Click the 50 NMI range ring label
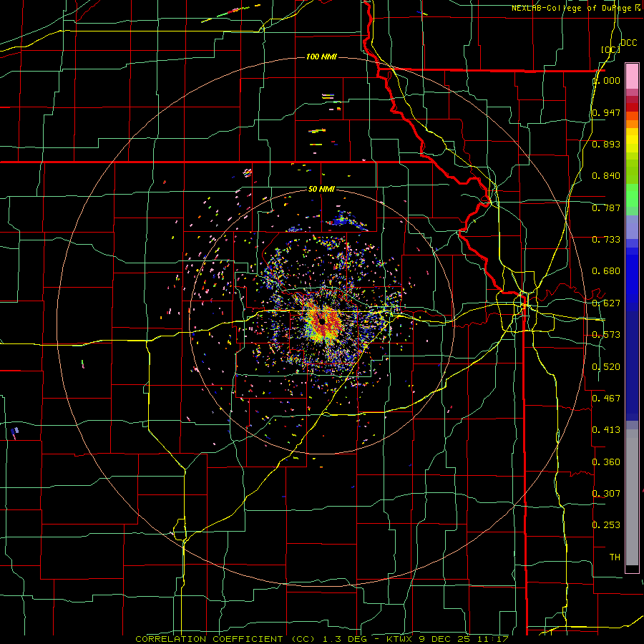The width and height of the screenshot is (644, 644). coord(321,189)
